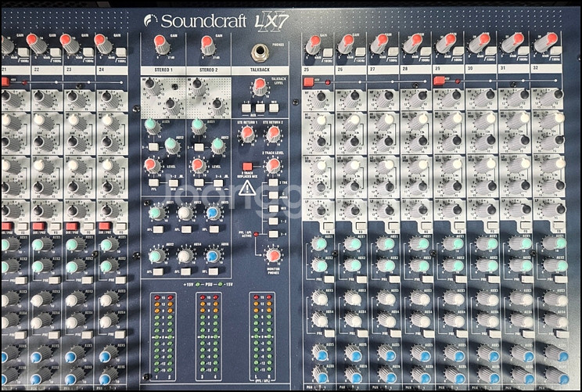The height and width of the screenshot is (392, 582).
Task: Adjust the Stereo 2 red LEVEL knob
Action: click(198, 166)
